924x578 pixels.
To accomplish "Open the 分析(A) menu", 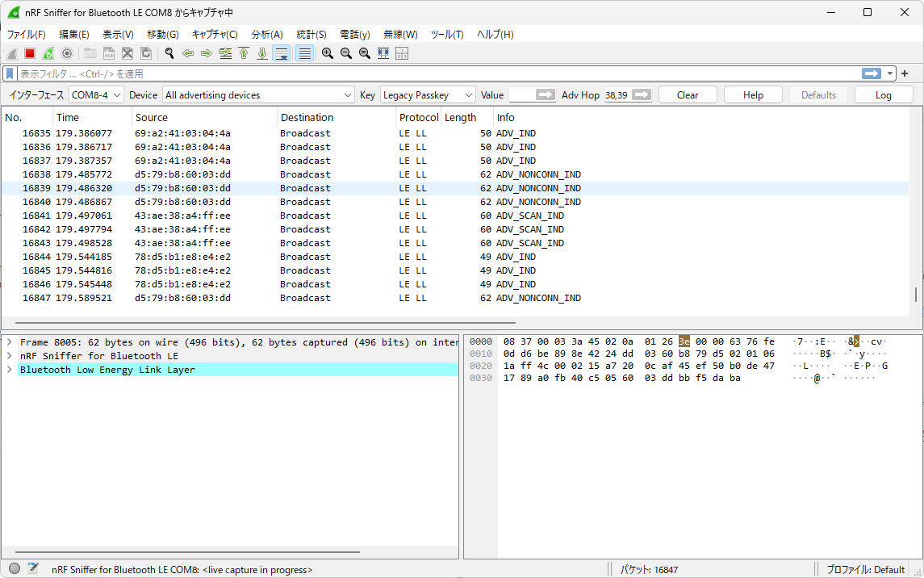I will (267, 34).
